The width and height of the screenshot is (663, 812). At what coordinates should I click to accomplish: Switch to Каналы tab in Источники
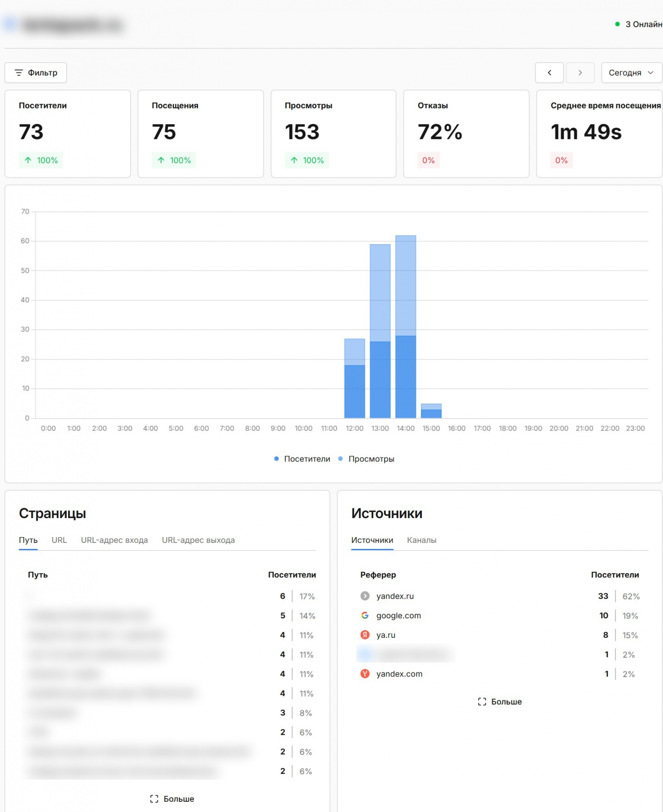tap(422, 540)
